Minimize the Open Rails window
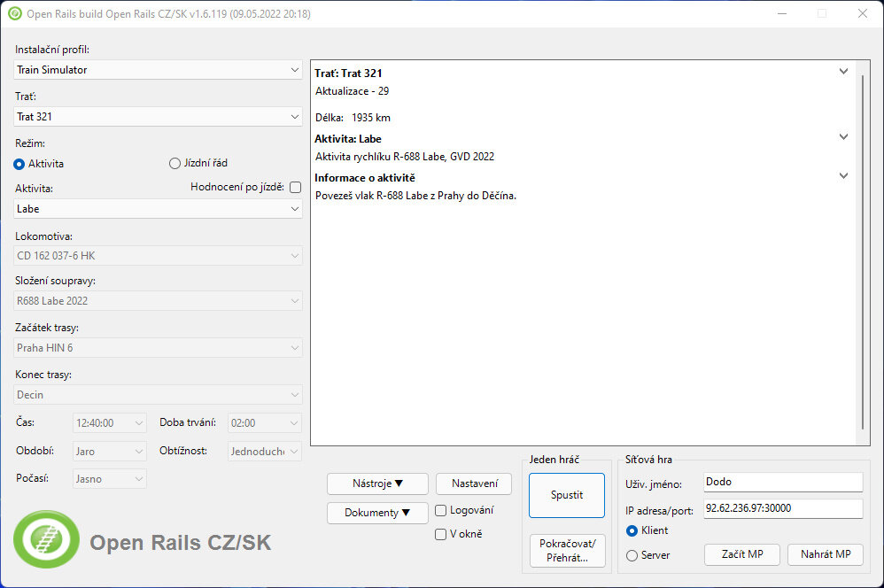The height and width of the screenshot is (588, 884). coord(782,13)
